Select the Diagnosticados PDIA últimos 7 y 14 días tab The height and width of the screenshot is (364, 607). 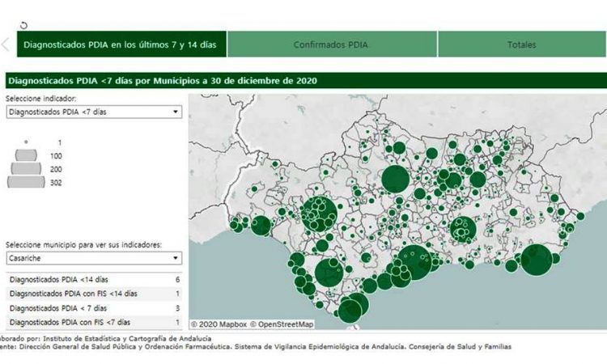(x=121, y=45)
